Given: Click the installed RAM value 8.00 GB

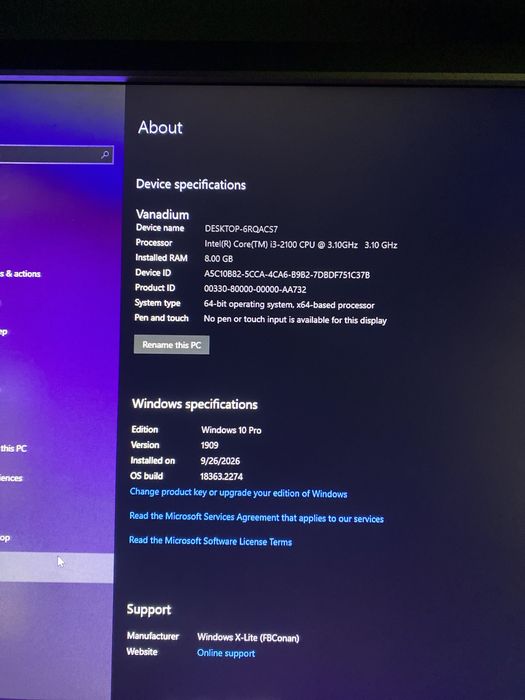Looking at the screenshot, I should coord(218,258).
